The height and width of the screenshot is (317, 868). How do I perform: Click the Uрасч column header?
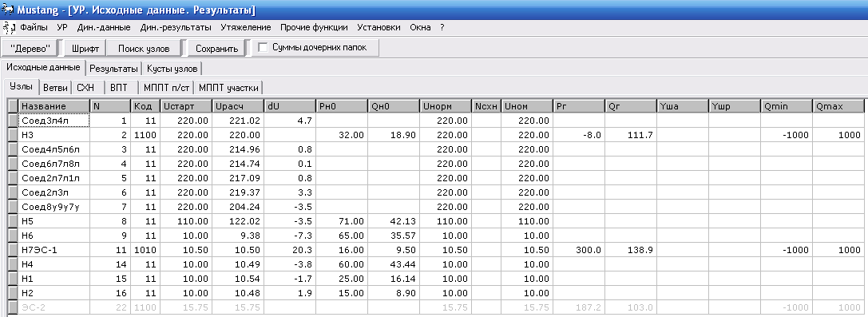pos(238,106)
